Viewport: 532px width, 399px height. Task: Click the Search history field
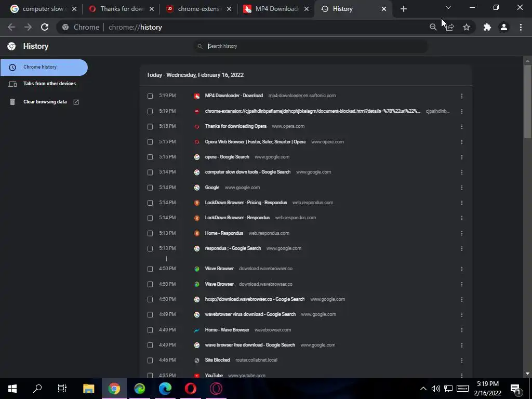pyautogui.click(x=310, y=46)
